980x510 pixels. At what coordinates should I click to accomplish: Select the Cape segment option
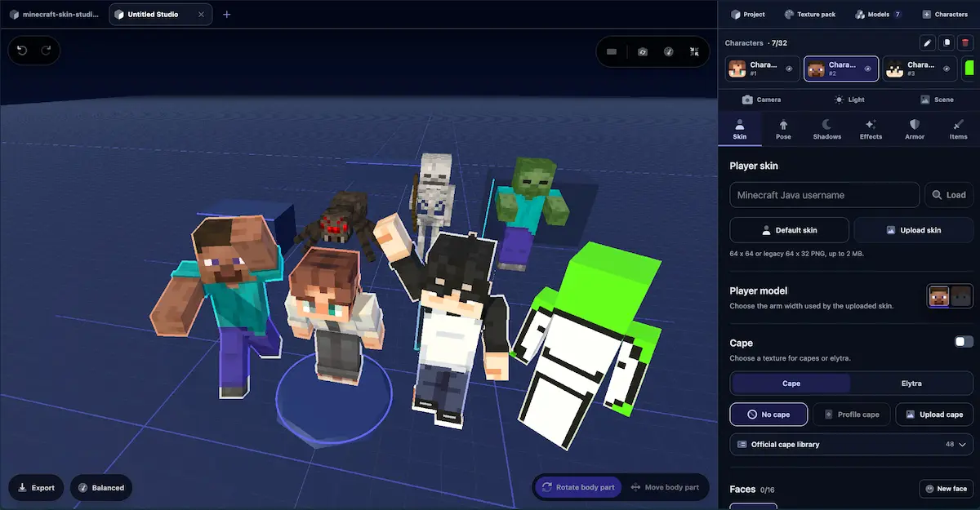pyautogui.click(x=791, y=384)
